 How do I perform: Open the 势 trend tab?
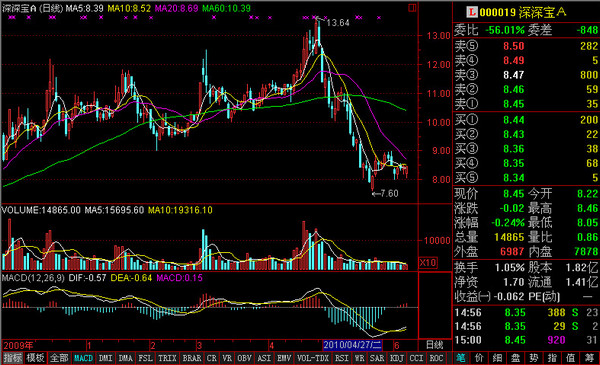534,358
